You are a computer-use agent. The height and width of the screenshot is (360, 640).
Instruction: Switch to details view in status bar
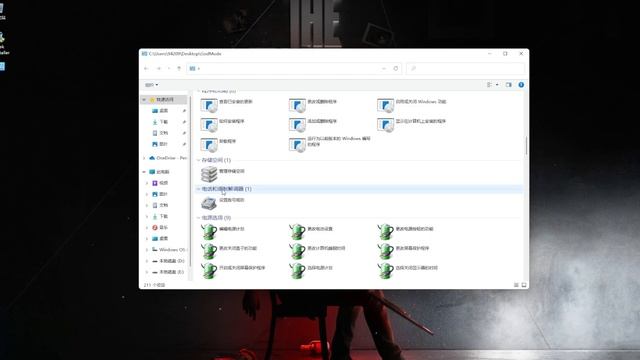[x=516, y=285]
